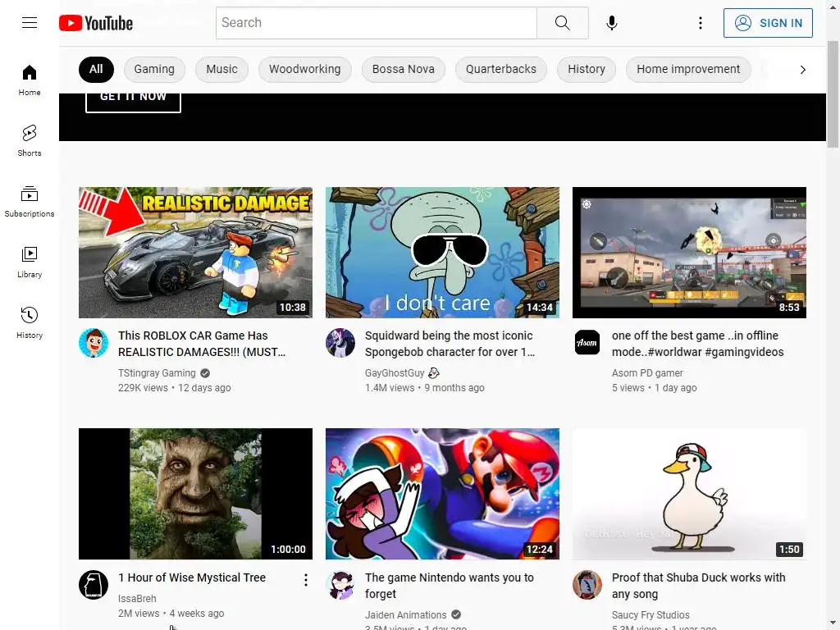Click '2M views' under Wise Mystical Tree
Image resolution: width=840 pixels, height=630 pixels.
click(139, 614)
